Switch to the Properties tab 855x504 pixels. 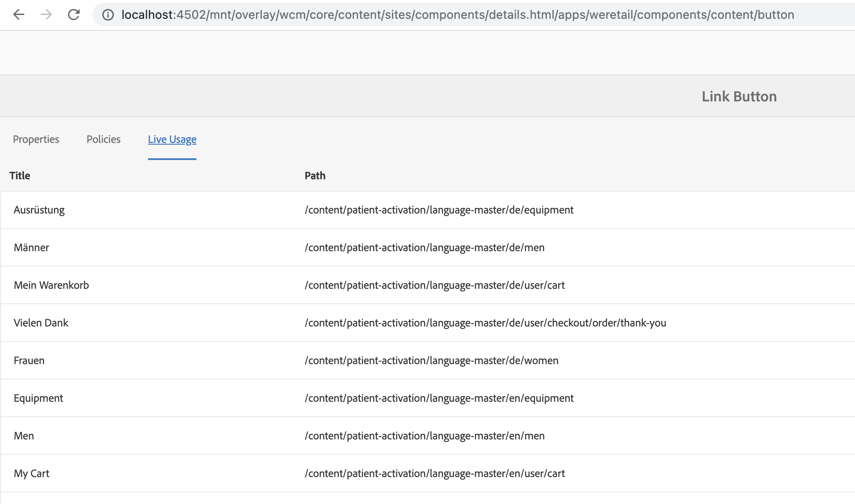(x=36, y=139)
